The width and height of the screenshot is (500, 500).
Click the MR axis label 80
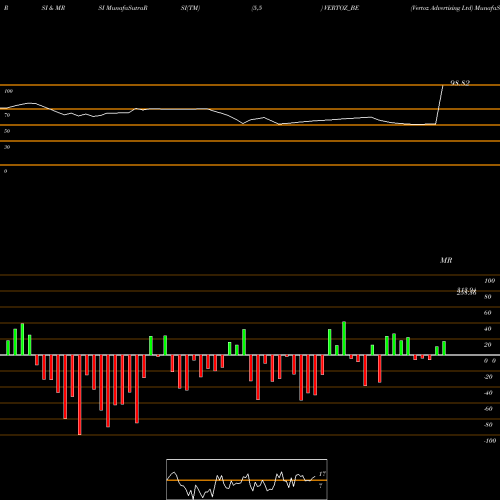488,297
